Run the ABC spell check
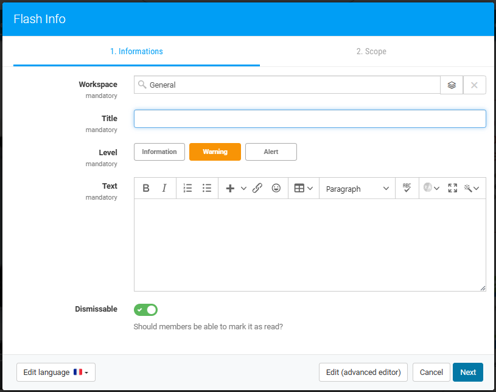 (x=407, y=188)
